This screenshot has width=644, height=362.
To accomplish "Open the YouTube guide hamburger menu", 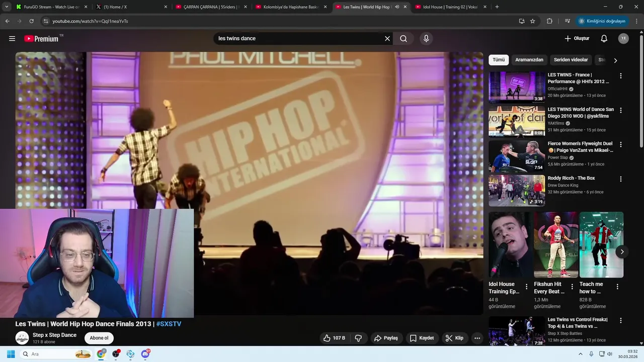I will pos(12,39).
